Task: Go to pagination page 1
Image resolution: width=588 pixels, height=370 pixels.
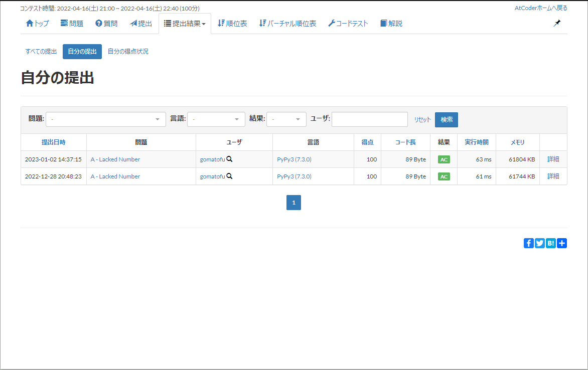Action: (x=293, y=203)
